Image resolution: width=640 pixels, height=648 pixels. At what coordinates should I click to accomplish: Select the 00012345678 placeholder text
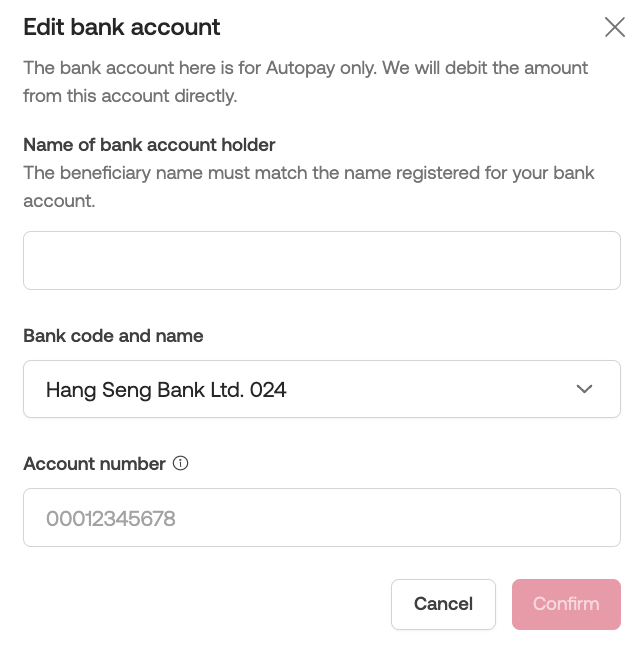click(111, 519)
